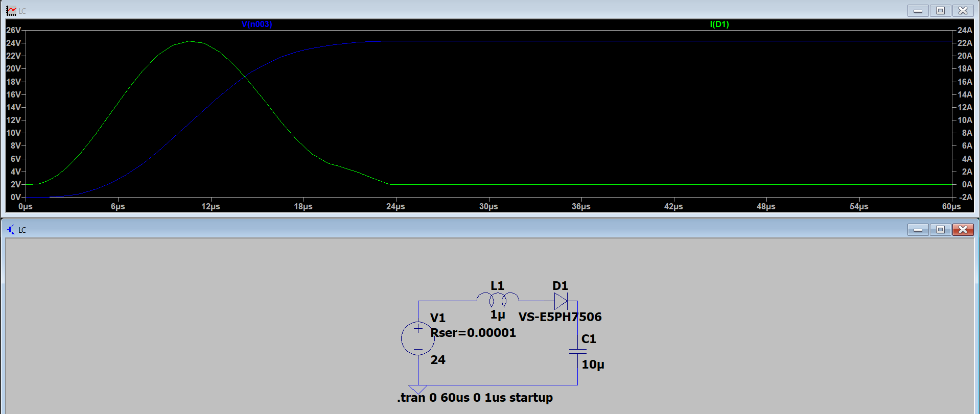Close the waveform plot window
Image resolution: width=980 pixels, height=414 pixels.
(963, 10)
